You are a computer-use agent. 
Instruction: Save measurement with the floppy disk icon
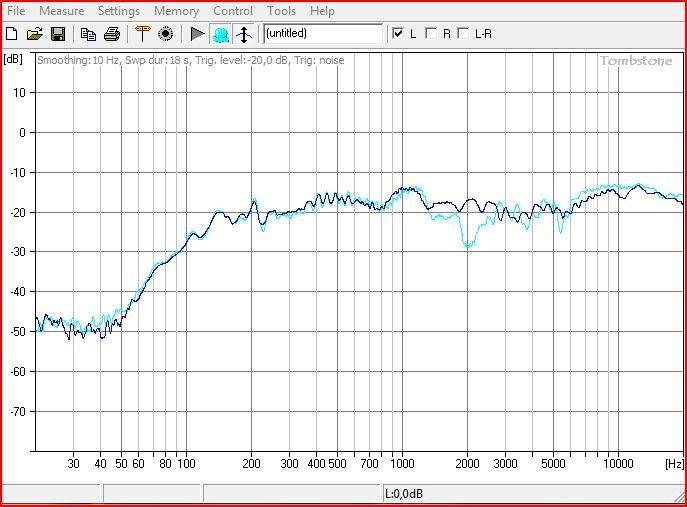point(57,34)
